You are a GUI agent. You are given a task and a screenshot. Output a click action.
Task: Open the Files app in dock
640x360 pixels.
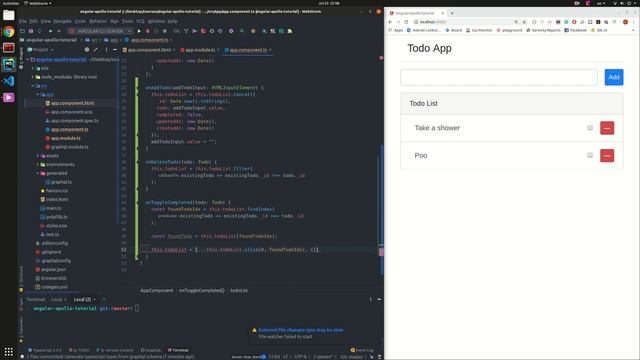click(9, 15)
